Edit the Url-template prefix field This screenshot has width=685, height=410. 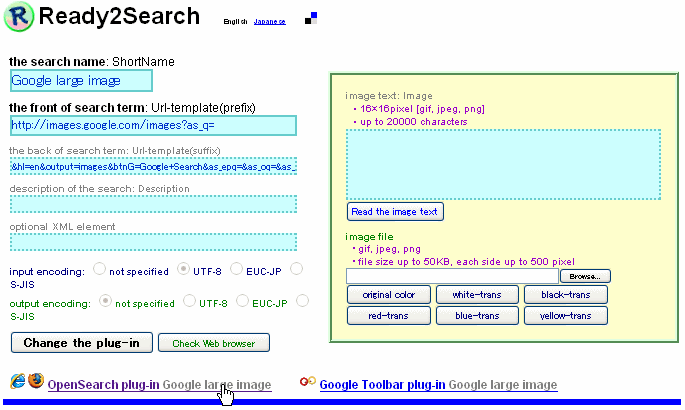[x=153, y=126]
